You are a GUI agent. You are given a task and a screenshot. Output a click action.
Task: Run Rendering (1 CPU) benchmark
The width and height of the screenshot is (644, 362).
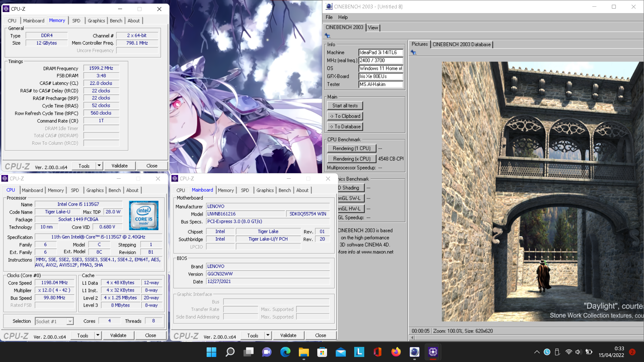click(x=352, y=148)
